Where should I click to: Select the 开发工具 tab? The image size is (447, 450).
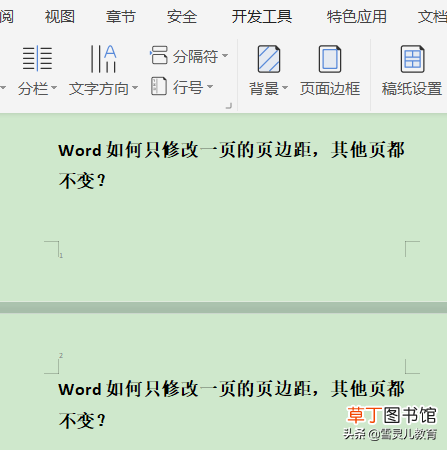262,16
